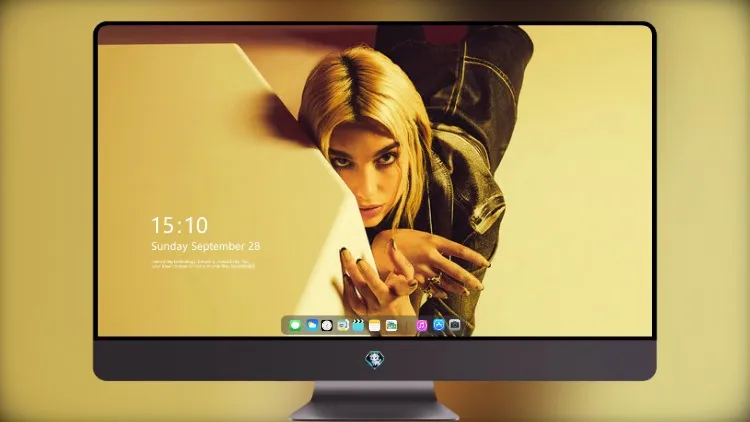Click the diamond logo on monitor chin
The width and height of the screenshot is (750, 422).
375,360
